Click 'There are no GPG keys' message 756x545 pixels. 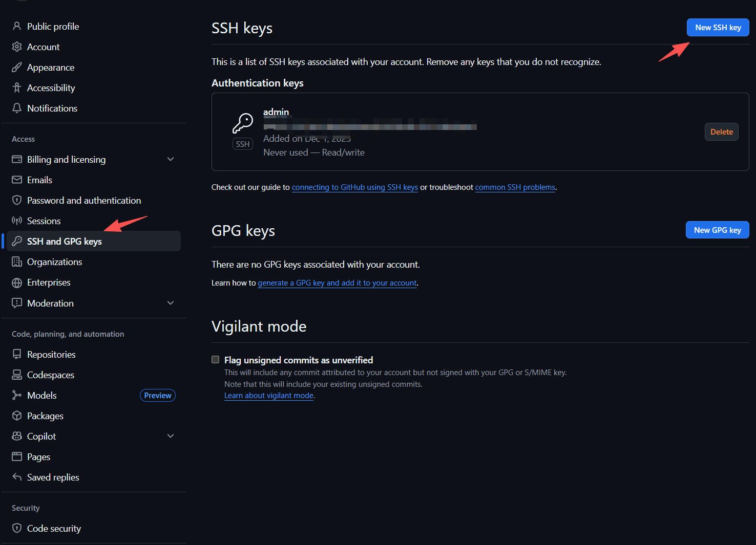point(316,264)
